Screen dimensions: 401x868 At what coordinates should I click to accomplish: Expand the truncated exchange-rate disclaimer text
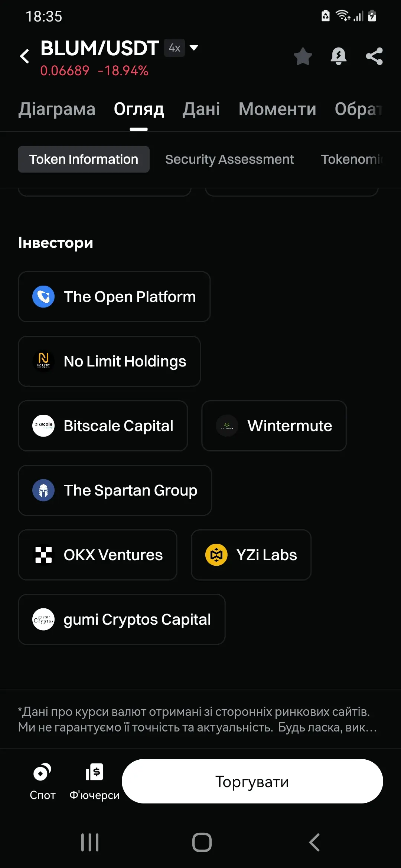[198, 720]
